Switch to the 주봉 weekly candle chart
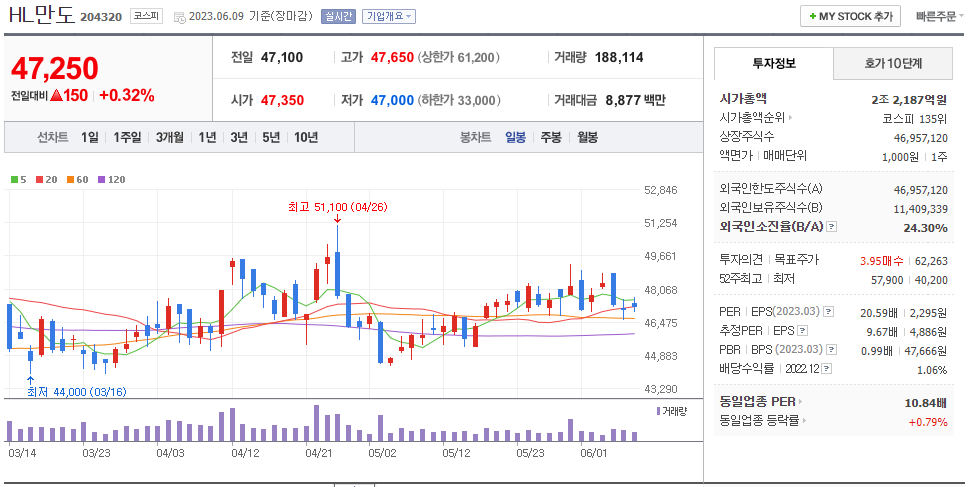This screenshot has height=487, width=971. (x=551, y=138)
